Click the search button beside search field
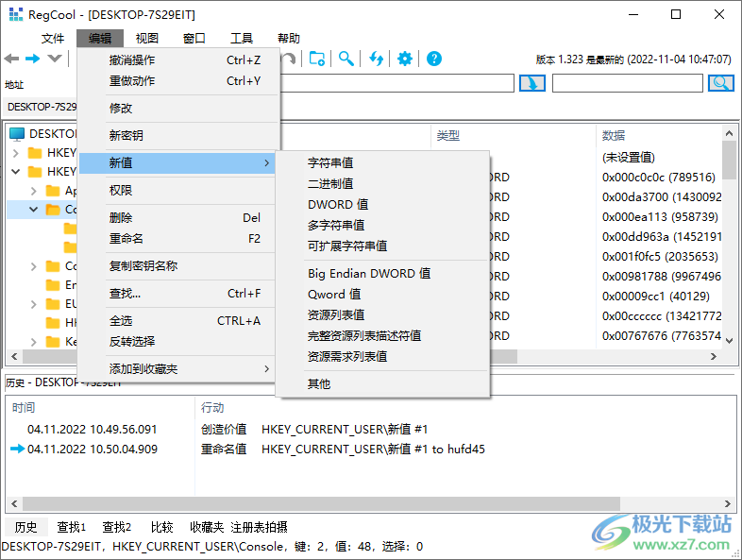The width and height of the screenshot is (742, 560). [720, 83]
